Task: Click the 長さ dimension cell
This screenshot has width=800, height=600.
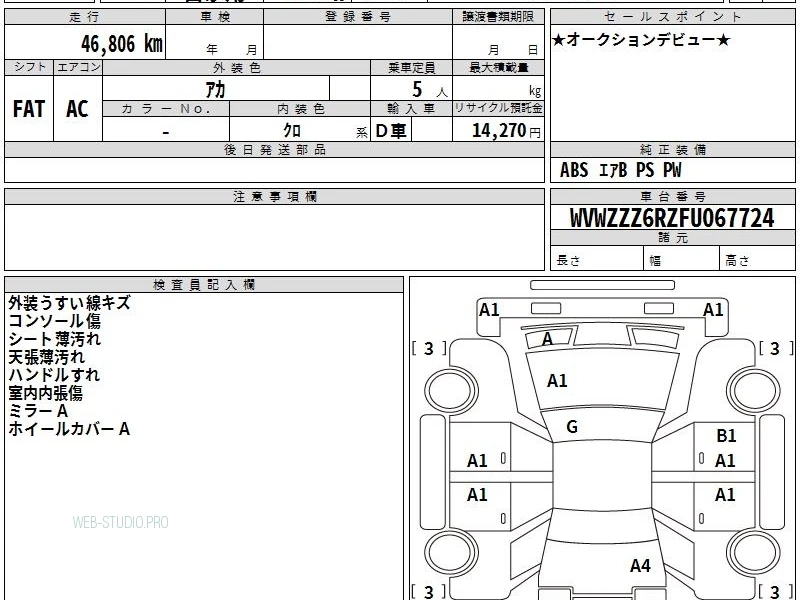Action: pyautogui.click(x=597, y=259)
